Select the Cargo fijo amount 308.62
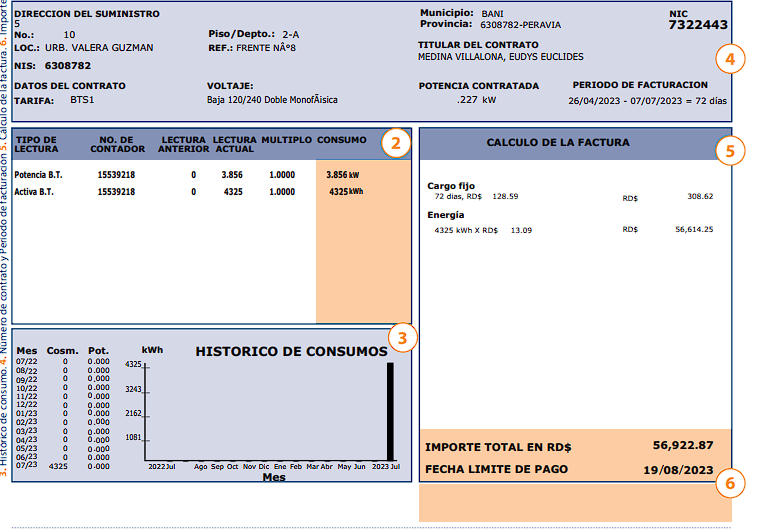The image size is (758, 532). click(700, 196)
